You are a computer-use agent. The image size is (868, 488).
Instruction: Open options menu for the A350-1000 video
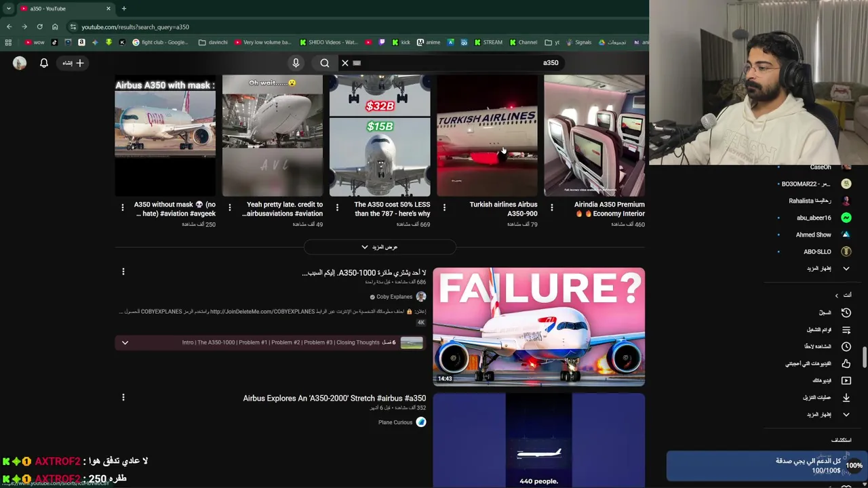123,272
